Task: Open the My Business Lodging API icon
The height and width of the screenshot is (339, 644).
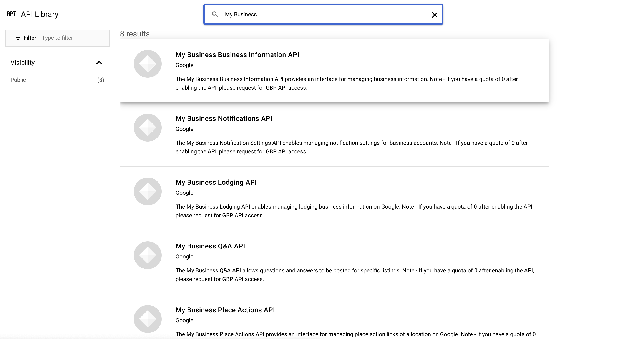Action: pyautogui.click(x=148, y=191)
